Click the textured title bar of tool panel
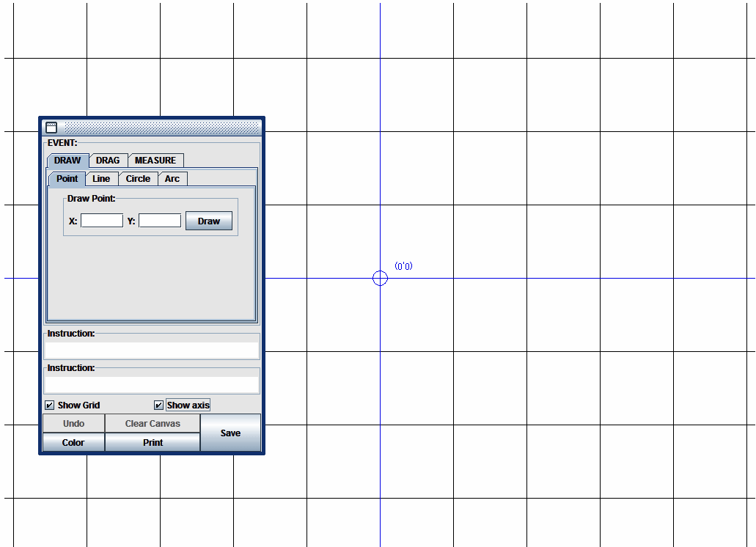756x547 pixels. 161,127
